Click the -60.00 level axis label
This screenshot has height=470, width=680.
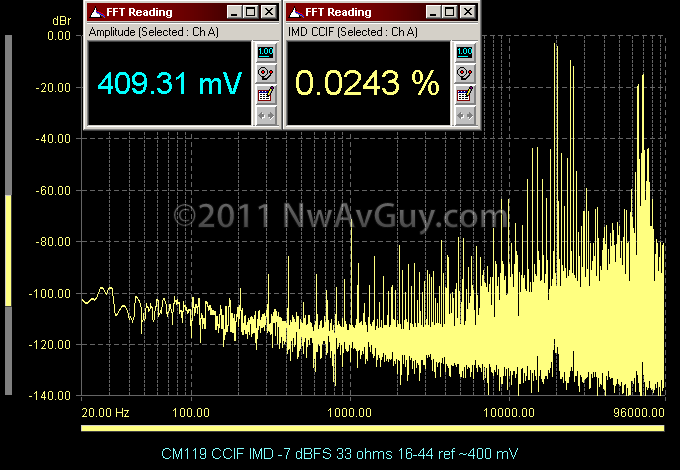53,191
